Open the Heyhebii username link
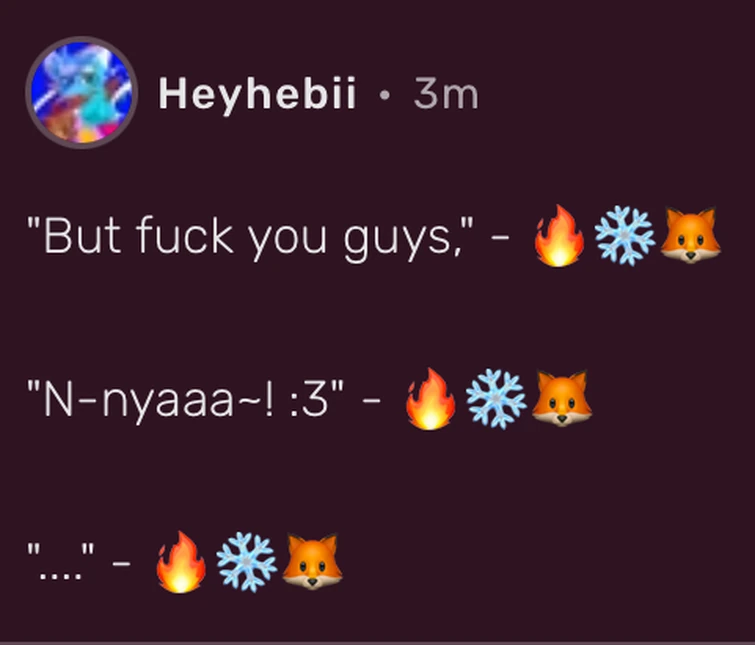Image resolution: width=755 pixels, height=645 pixels. pos(258,95)
